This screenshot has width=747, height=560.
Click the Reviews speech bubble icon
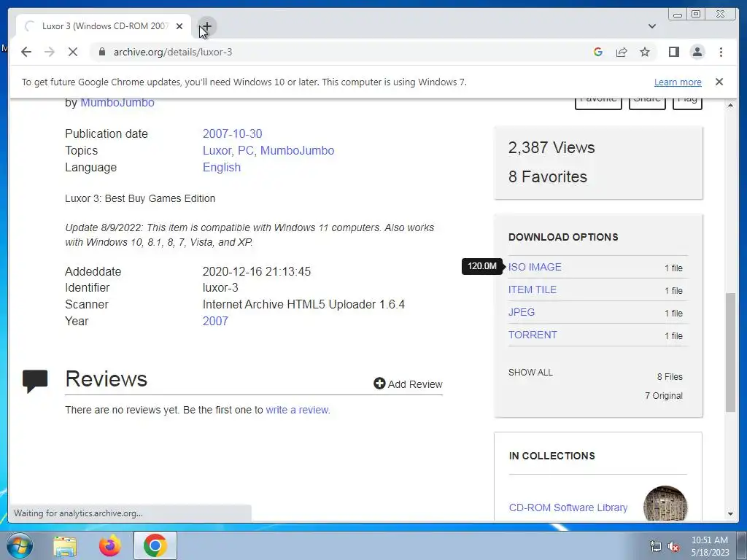[x=35, y=381]
